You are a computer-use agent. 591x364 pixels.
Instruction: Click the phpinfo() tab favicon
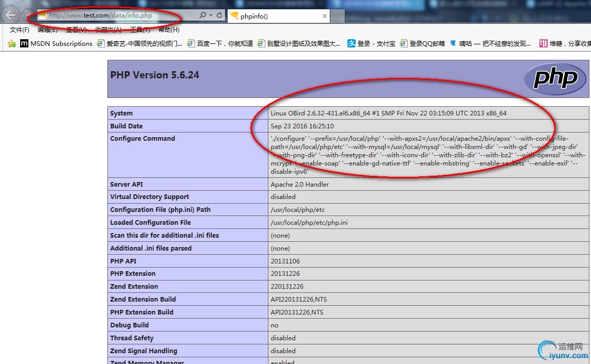pos(234,15)
